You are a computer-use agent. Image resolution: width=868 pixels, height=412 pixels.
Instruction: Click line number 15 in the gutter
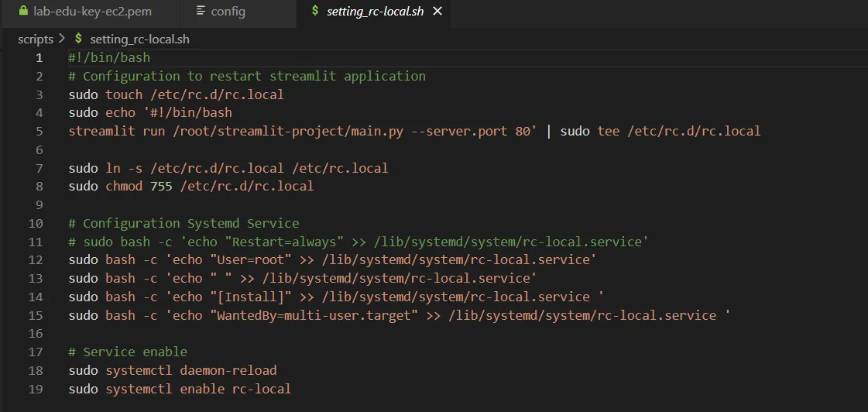[36, 316]
